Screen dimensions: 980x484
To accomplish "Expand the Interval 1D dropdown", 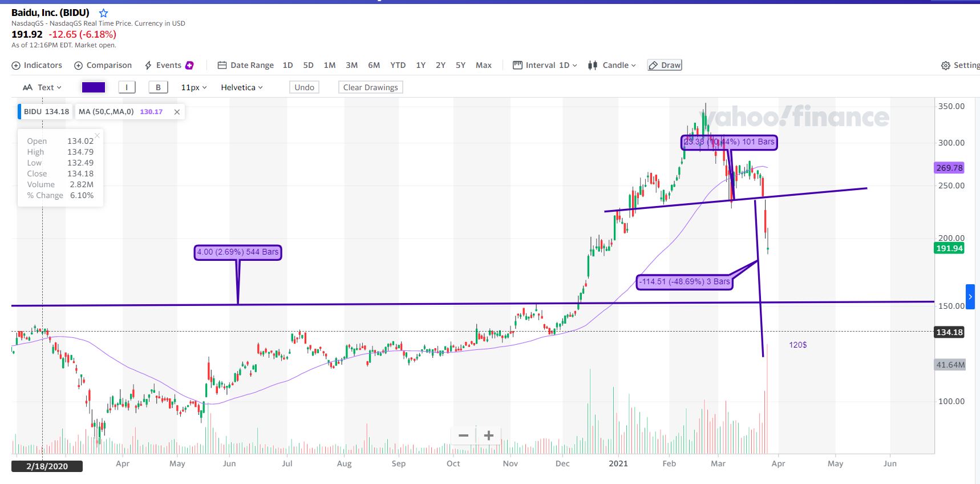I will [x=545, y=65].
